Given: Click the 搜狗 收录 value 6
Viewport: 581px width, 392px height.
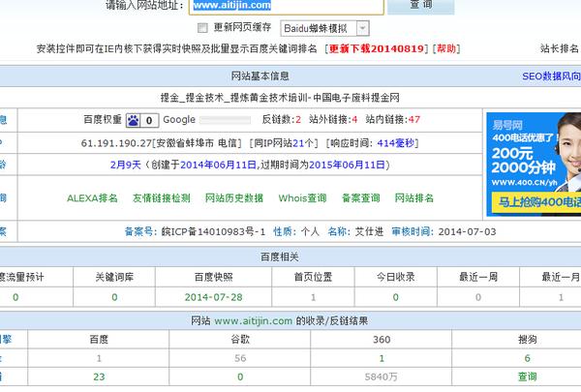Looking at the screenshot, I should (528, 358).
